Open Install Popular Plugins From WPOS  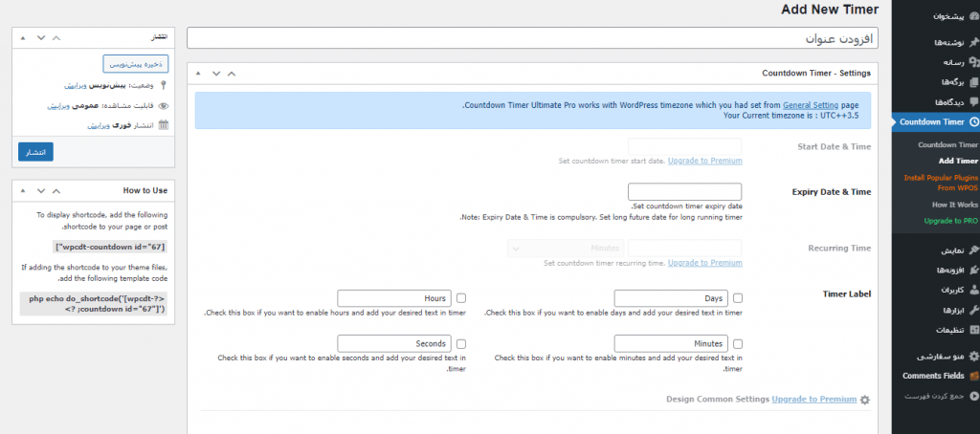point(941,183)
